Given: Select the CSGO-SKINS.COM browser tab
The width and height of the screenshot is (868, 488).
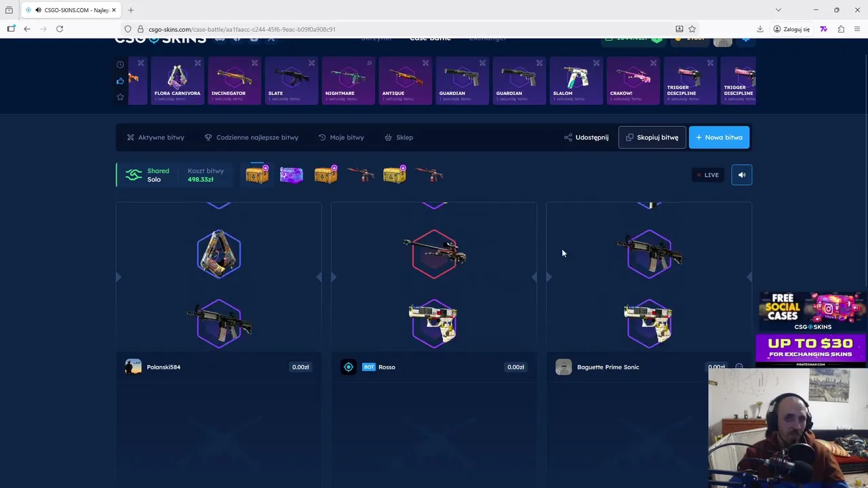Looking at the screenshot, I should 71,10.
